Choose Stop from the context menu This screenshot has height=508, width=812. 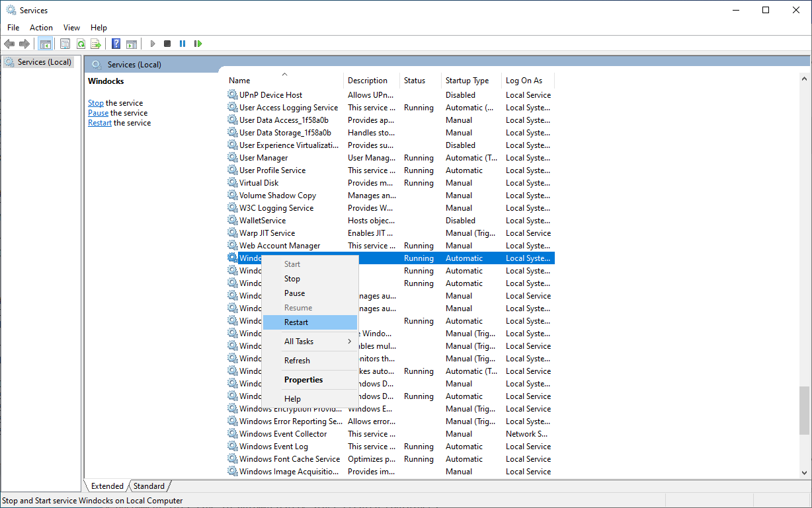point(292,278)
